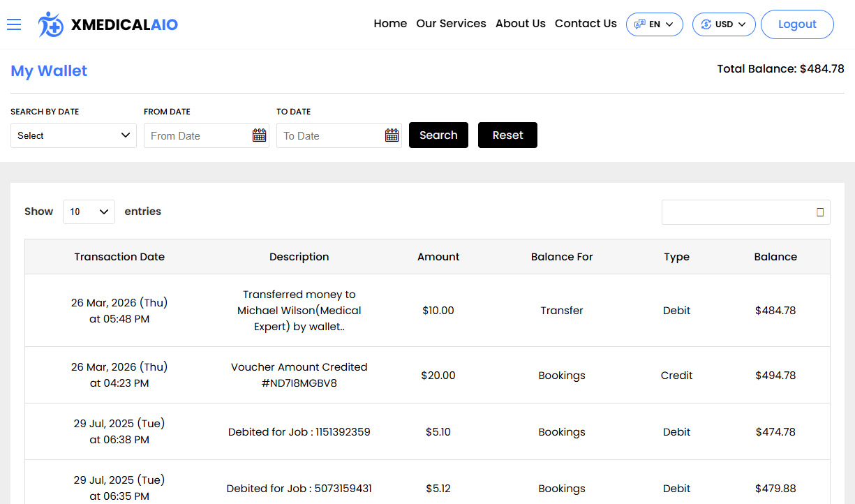Viewport: 855px width, 504px height.
Task: Go to the Home menu item
Action: click(x=390, y=24)
